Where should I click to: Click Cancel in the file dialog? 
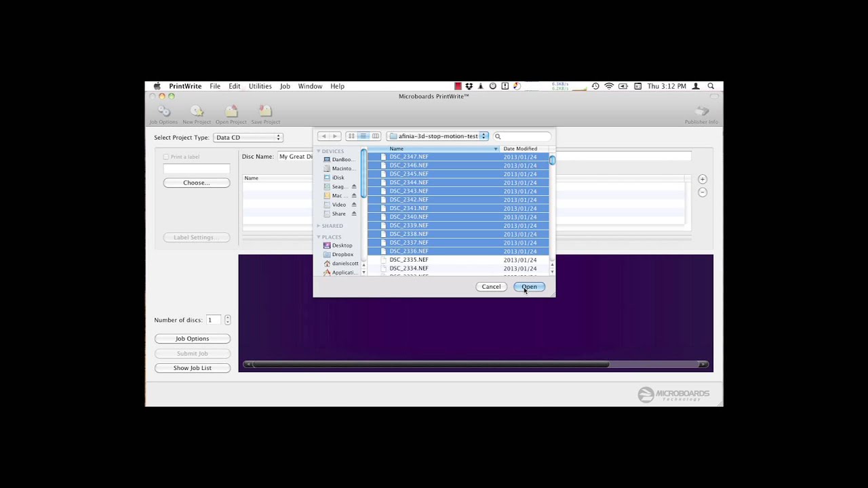(x=491, y=287)
